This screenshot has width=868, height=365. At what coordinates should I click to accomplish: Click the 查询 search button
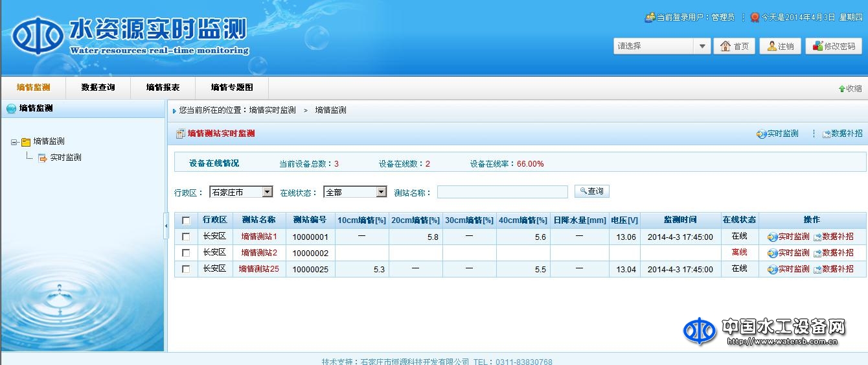[x=591, y=191]
